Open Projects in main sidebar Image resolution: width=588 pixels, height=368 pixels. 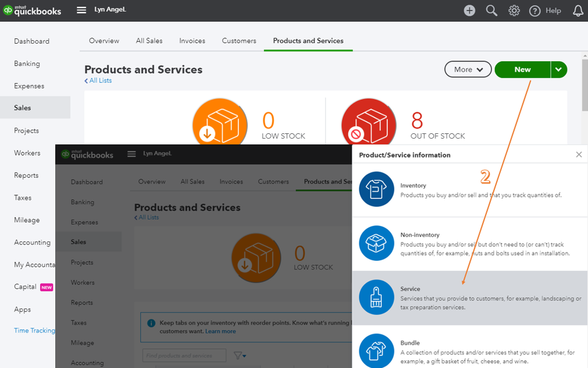27,131
